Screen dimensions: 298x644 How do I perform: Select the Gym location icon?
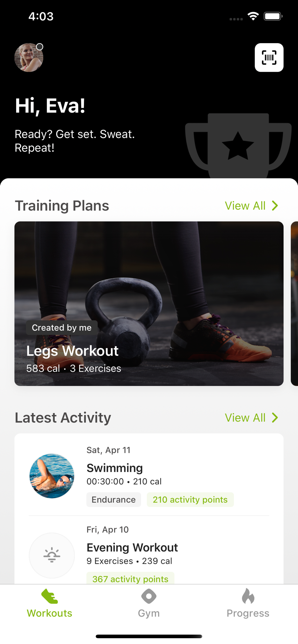tap(149, 596)
